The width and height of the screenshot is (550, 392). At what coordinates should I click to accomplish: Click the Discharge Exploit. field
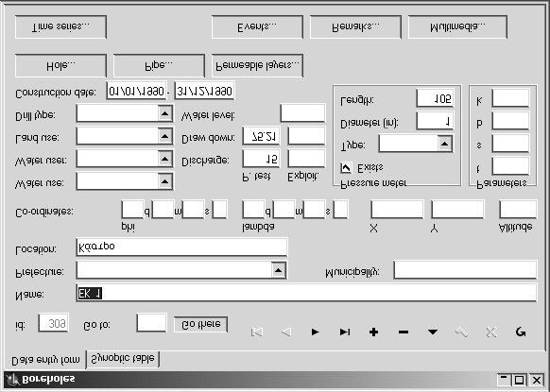(306, 159)
